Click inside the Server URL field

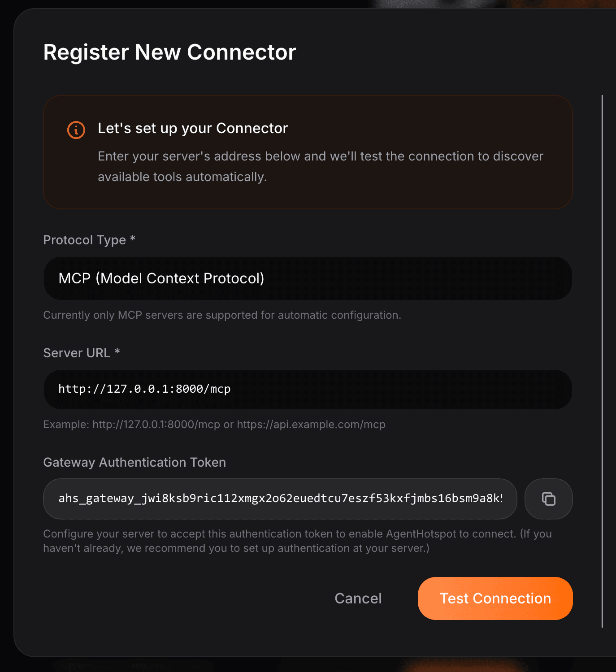(308, 389)
